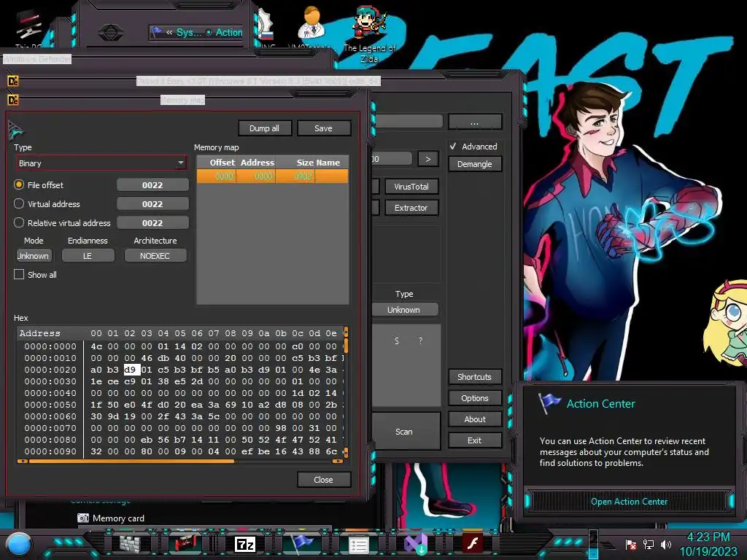Click the Address column header in Memory map
This screenshot has width=747, height=560.
[x=258, y=163]
